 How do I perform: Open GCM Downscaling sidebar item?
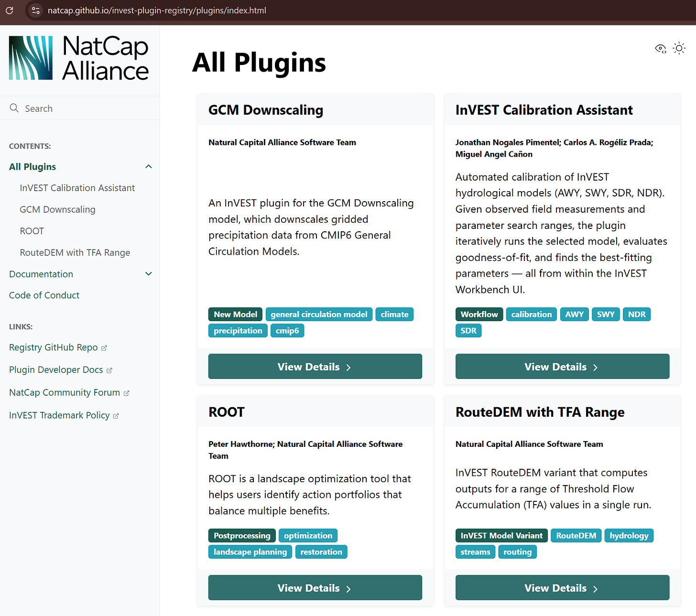coord(57,209)
